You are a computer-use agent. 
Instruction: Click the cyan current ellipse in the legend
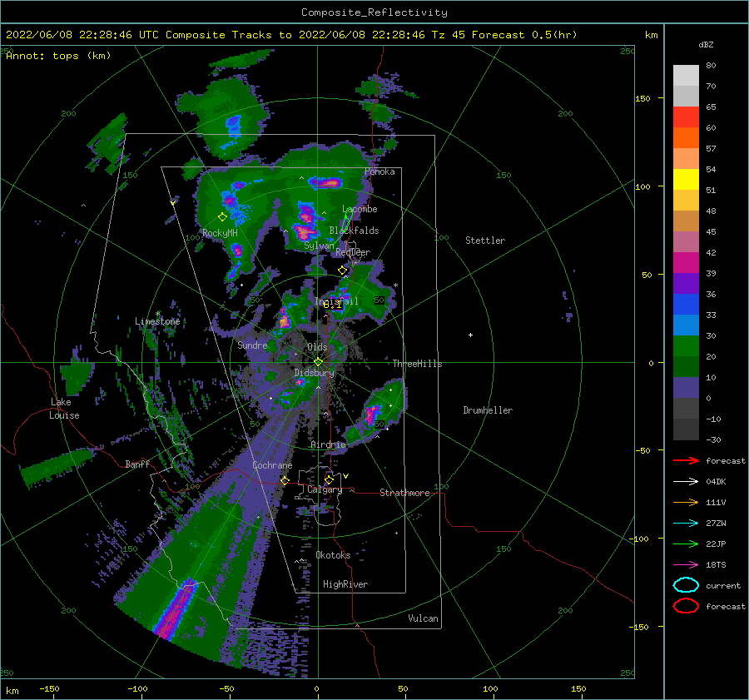point(686,585)
